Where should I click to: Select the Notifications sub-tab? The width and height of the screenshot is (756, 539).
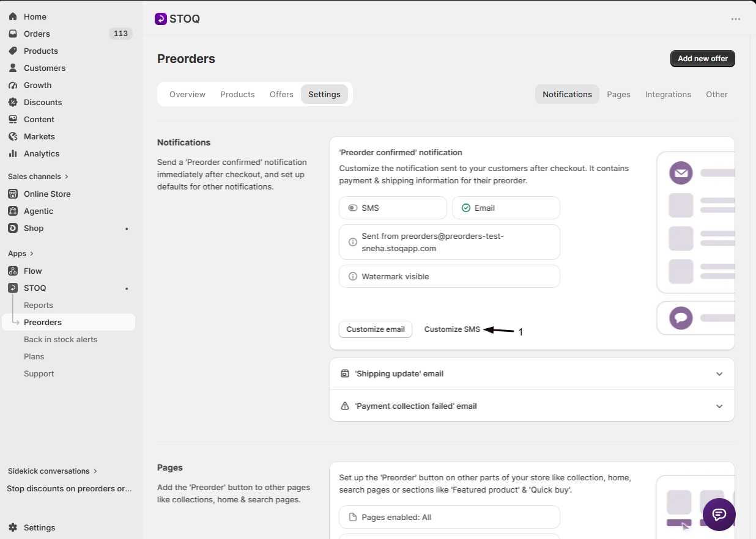pos(567,94)
